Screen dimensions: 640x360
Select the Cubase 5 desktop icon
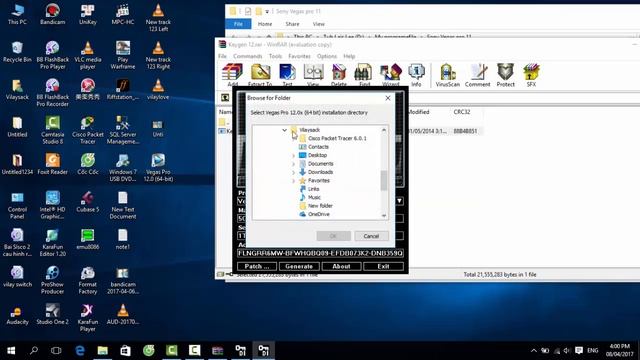coord(87,202)
